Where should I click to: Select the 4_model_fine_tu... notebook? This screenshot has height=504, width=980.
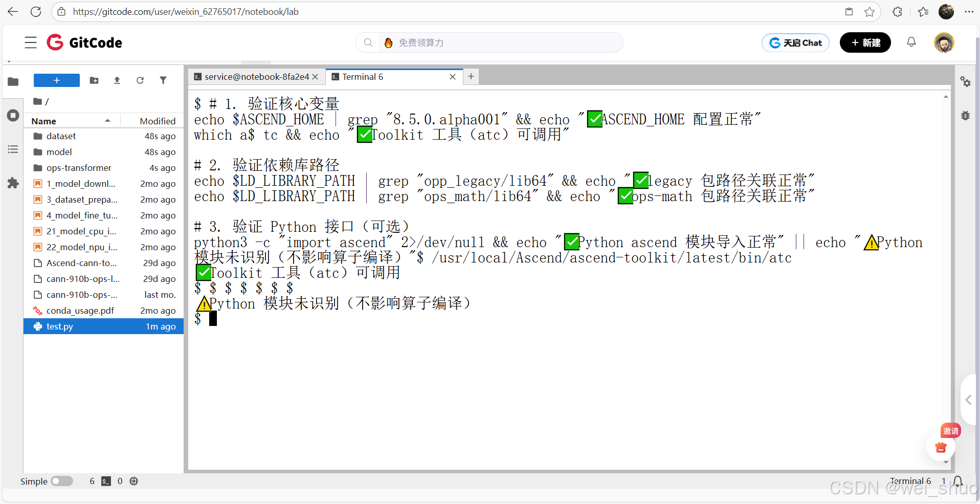point(104,215)
